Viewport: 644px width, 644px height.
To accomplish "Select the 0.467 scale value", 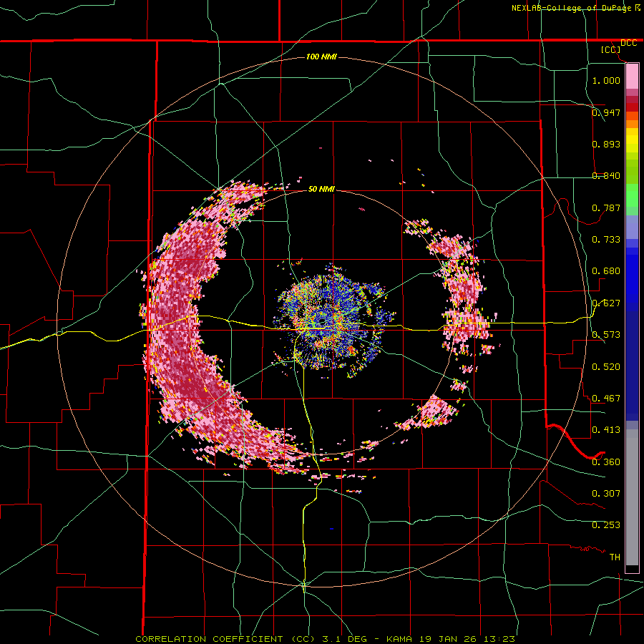I will pyautogui.click(x=606, y=399).
